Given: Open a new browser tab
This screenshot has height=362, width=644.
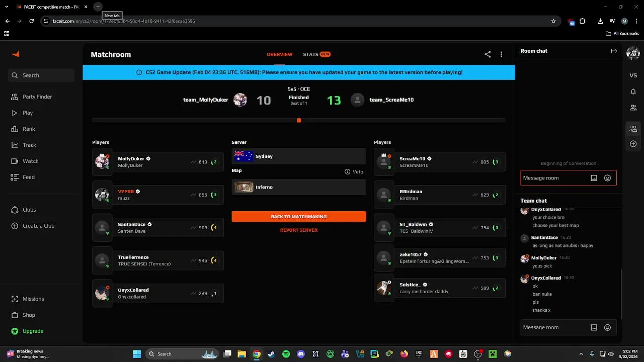Looking at the screenshot, I should point(98,7).
